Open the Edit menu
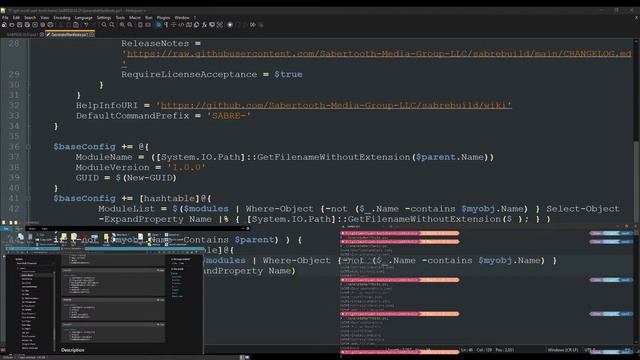640x360 pixels. click(16, 18)
